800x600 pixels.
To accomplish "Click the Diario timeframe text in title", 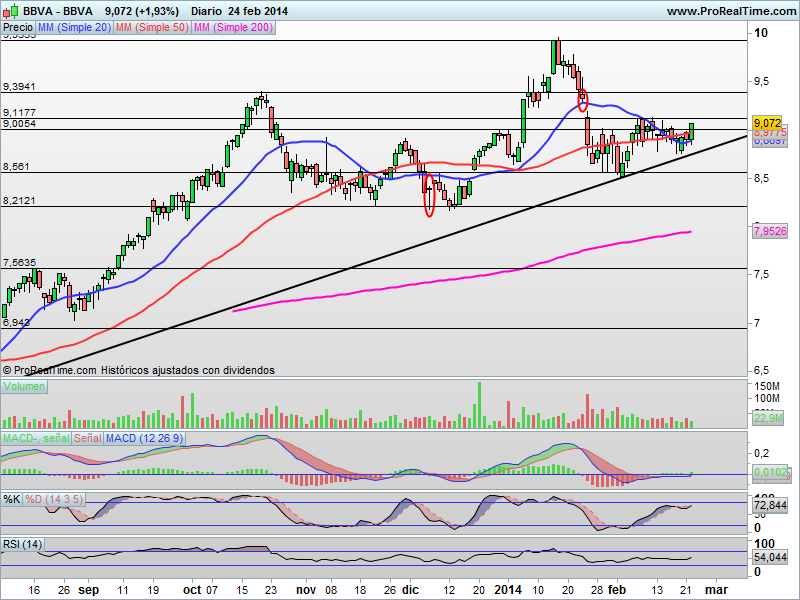I will tap(207, 11).
